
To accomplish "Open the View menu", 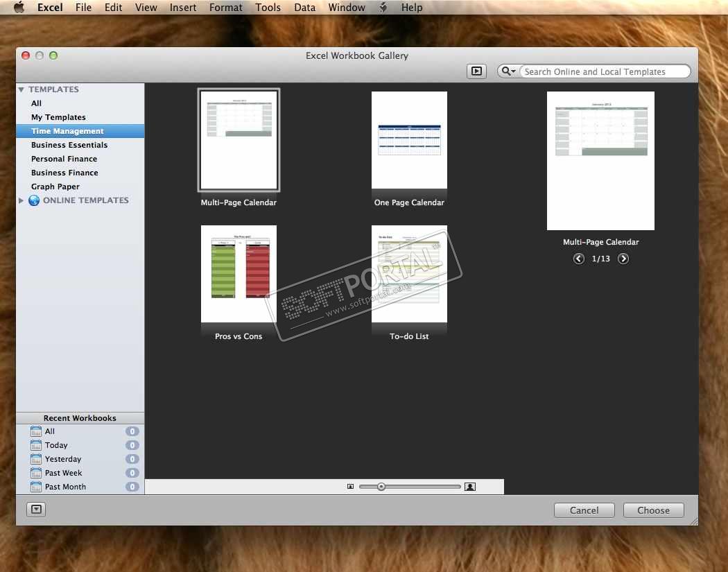I will [x=146, y=8].
